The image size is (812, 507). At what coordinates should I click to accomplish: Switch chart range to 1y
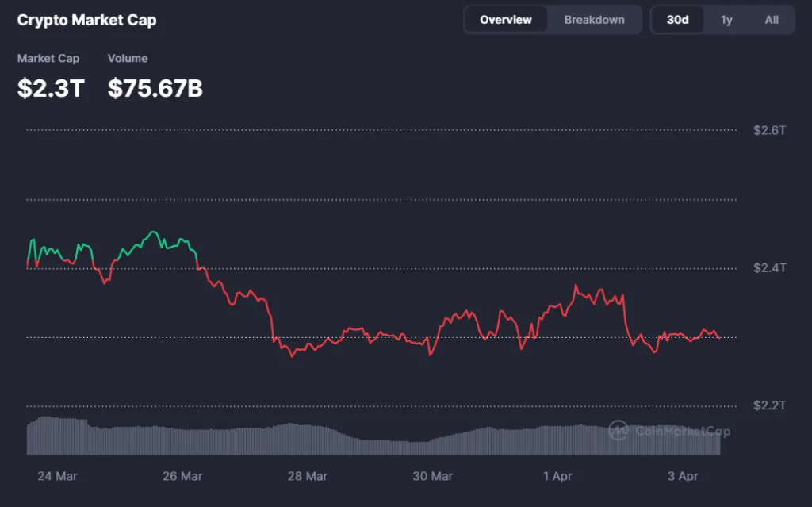tap(726, 19)
